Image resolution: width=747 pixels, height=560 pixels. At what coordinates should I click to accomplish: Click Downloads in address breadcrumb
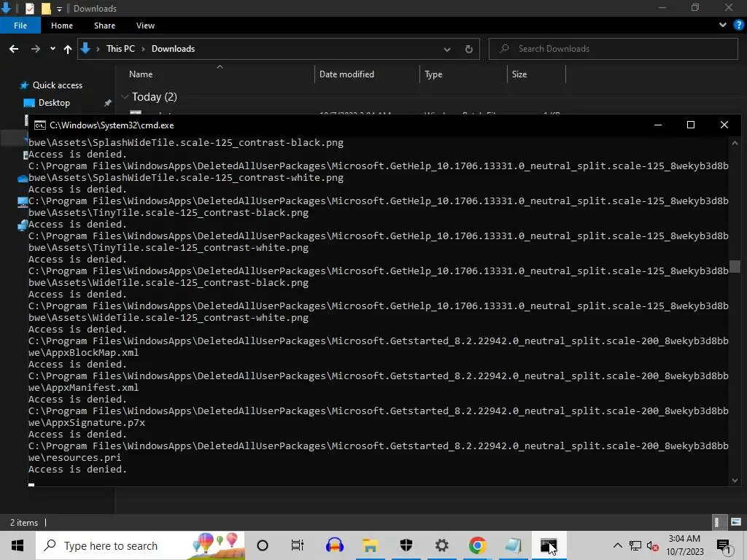tap(173, 49)
